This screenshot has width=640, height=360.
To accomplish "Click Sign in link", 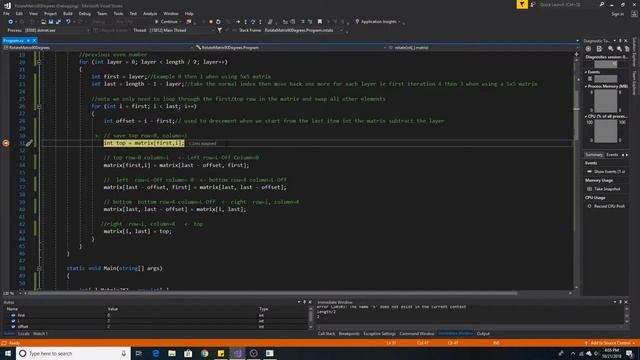I will tap(618, 14).
